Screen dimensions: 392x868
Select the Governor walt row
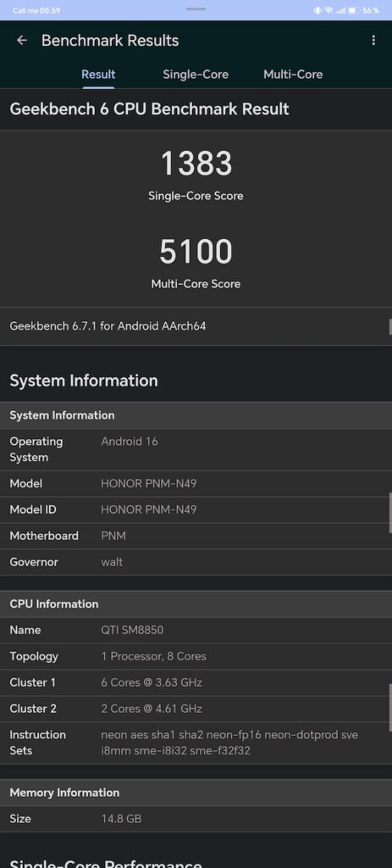196,563
